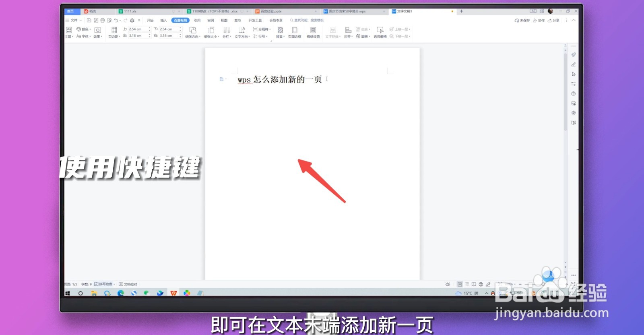Collapse the ribbon with chevron arrow
This screenshot has width=644, height=335.
pos(574,20)
